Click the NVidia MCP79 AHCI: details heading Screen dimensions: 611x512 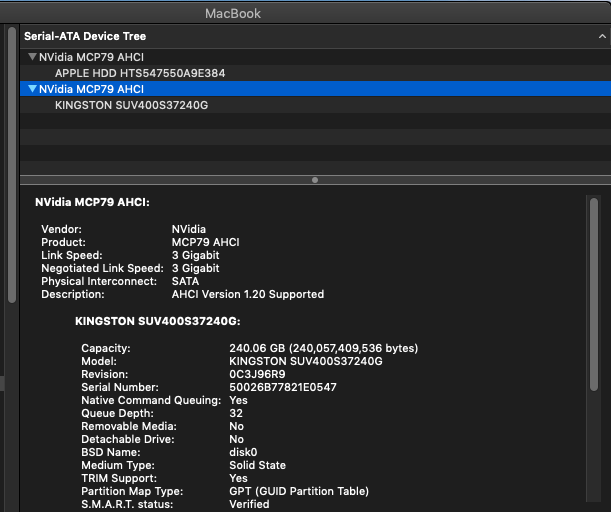[92, 202]
